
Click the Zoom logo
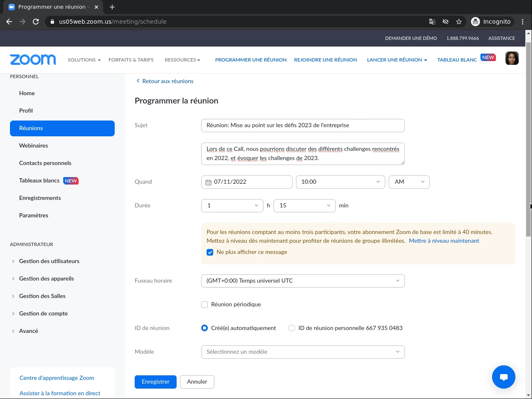pyautogui.click(x=33, y=60)
